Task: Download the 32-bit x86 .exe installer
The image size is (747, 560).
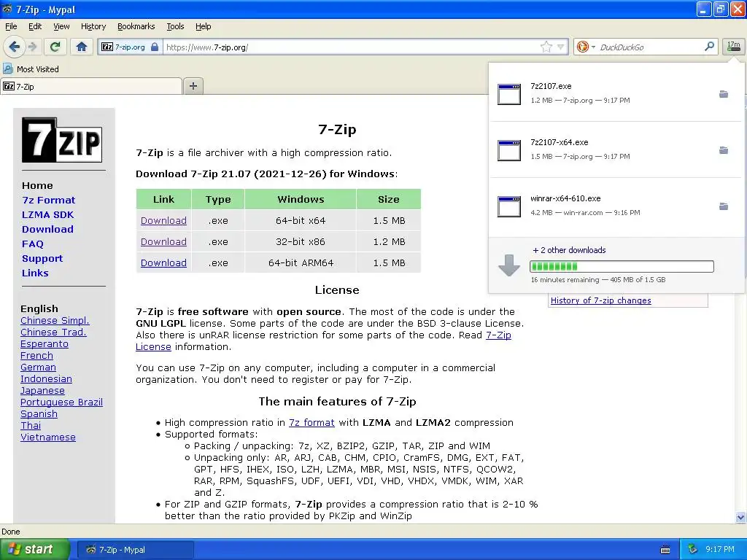Action: click(163, 241)
